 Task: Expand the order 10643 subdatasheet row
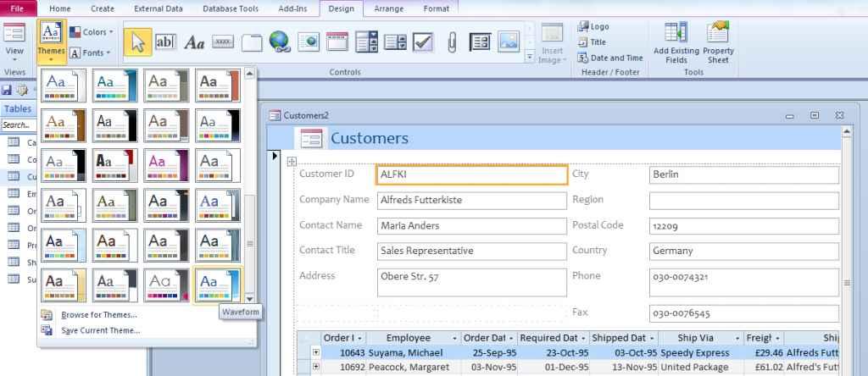click(x=316, y=352)
